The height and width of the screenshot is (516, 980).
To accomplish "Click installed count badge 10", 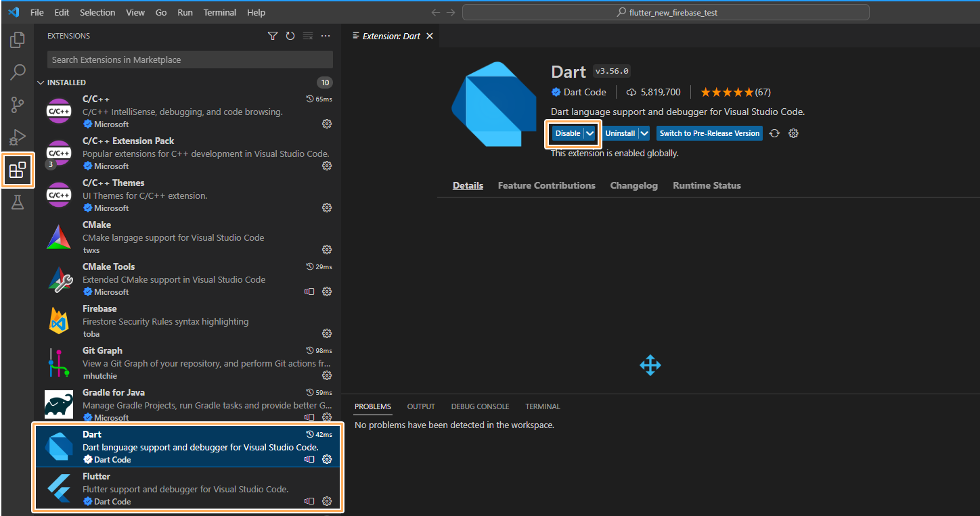I will pos(325,83).
